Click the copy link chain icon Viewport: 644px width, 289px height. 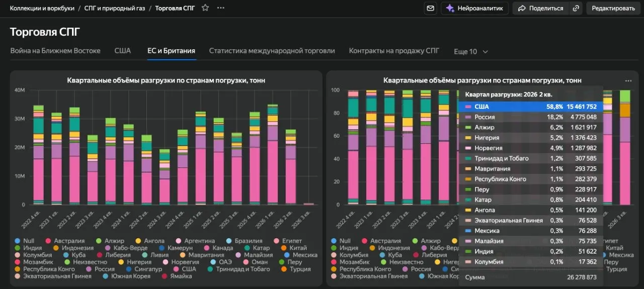[x=576, y=8]
